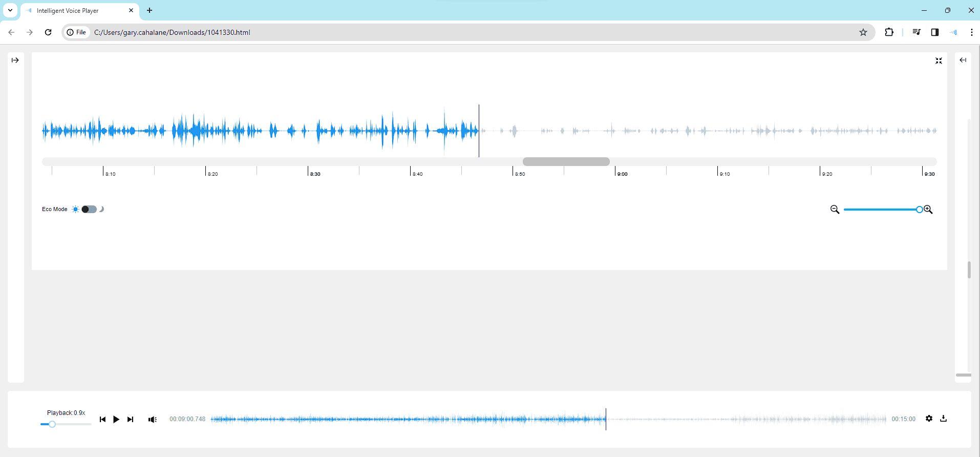This screenshot has height=457, width=980.
Task: Click the moon dark-mode icon
Action: click(x=101, y=209)
